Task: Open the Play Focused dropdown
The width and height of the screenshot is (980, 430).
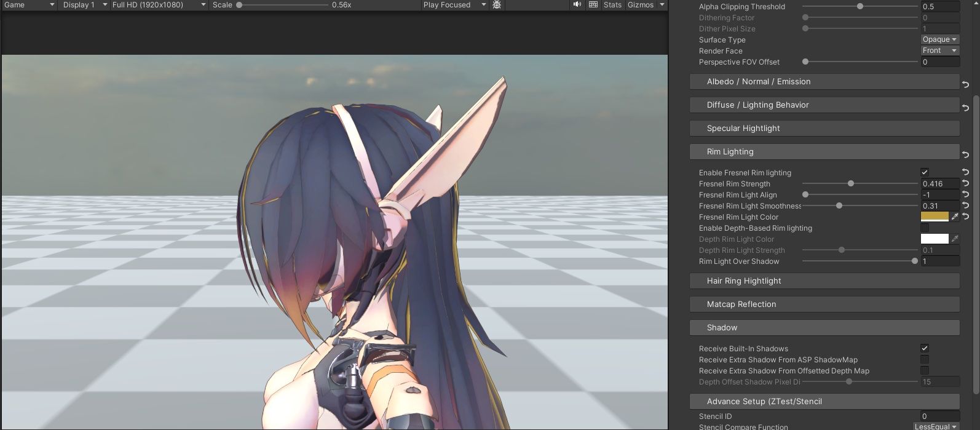Action: tap(454, 5)
